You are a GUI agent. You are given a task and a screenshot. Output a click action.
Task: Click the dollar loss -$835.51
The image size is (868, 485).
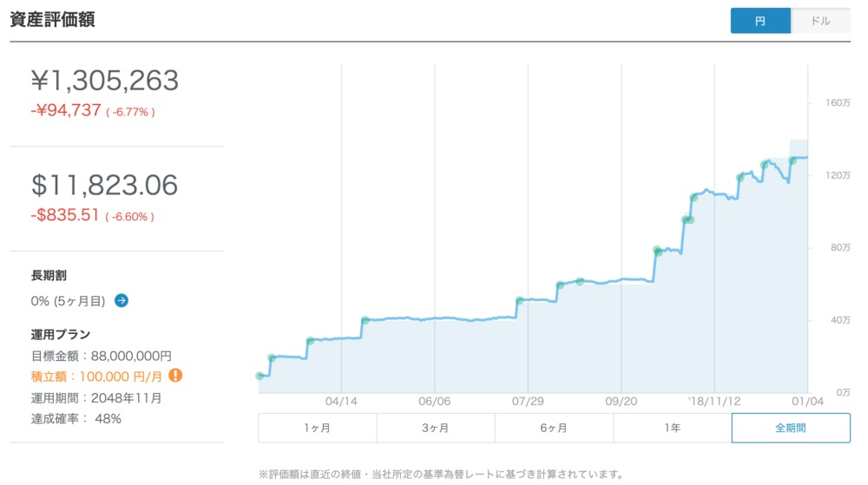click(65, 214)
